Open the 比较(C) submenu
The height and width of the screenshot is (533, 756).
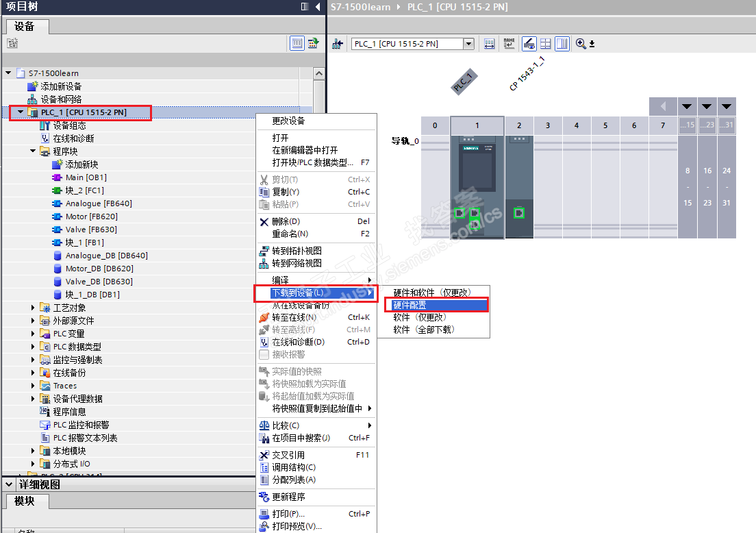tap(316, 425)
